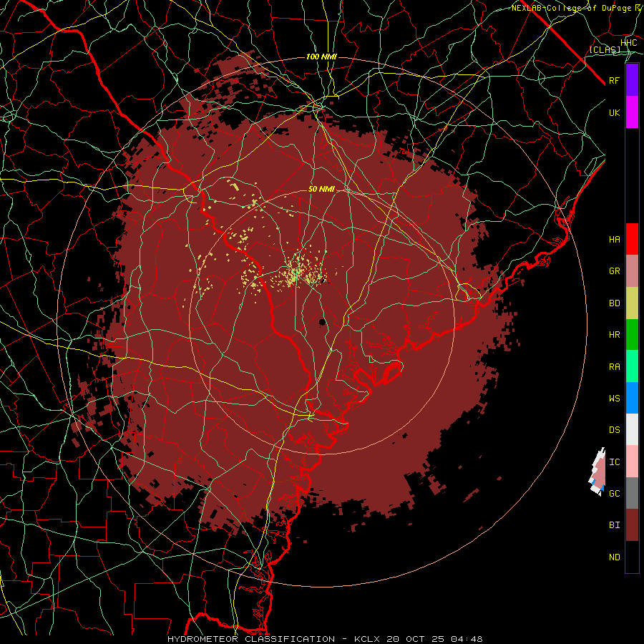Click the UK magenta legend swatch
The width and height of the screenshot is (644, 644).
632,112
